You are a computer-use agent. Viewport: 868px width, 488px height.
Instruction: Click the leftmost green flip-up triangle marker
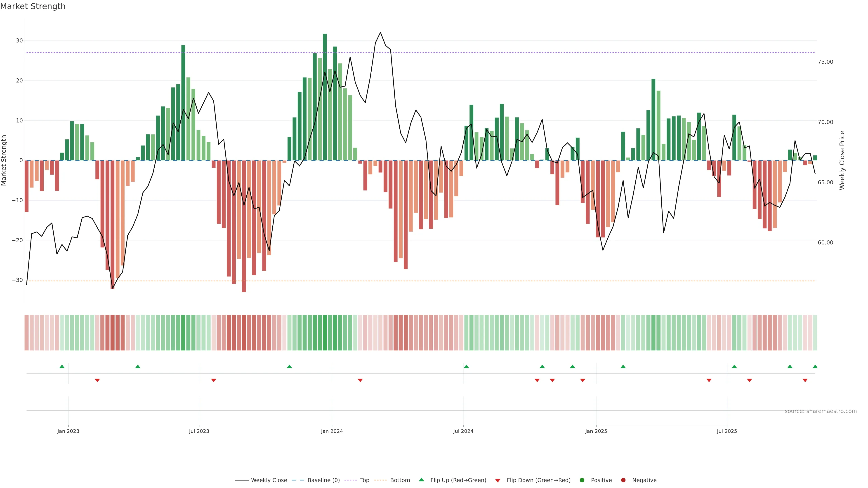(x=62, y=366)
